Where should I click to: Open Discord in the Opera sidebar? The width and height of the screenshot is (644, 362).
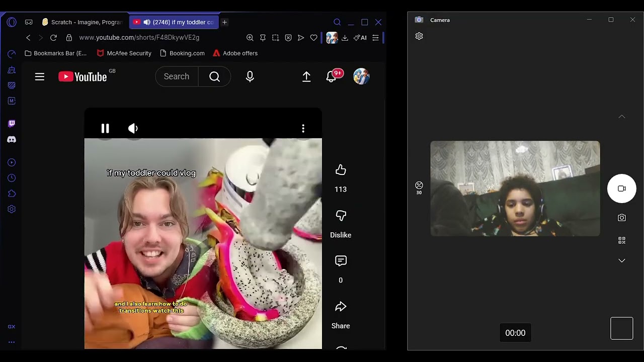point(12,140)
